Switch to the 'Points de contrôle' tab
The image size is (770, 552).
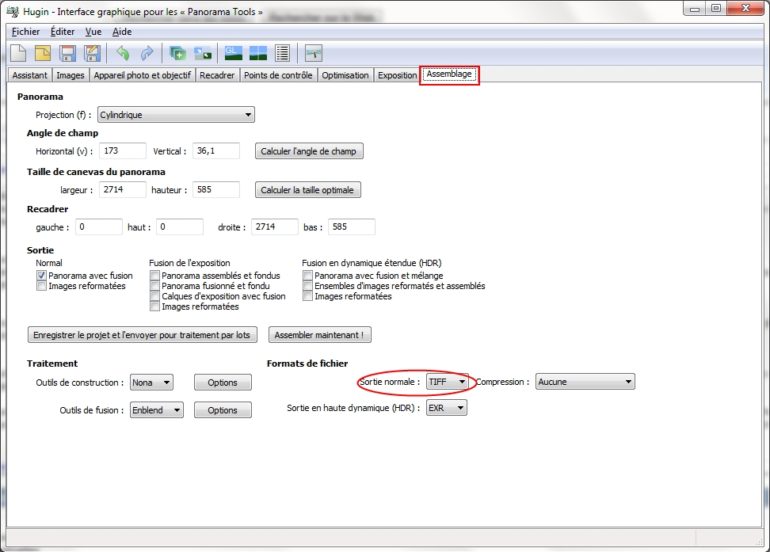click(x=279, y=75)
